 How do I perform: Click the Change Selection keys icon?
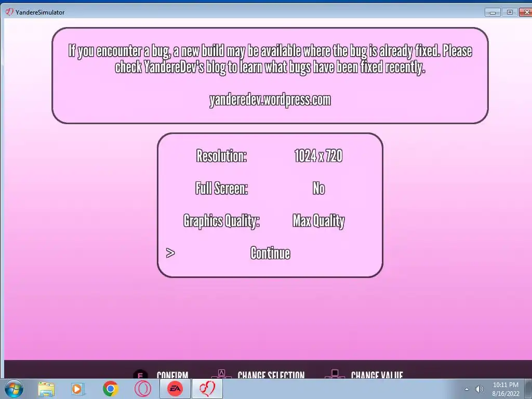221,374
